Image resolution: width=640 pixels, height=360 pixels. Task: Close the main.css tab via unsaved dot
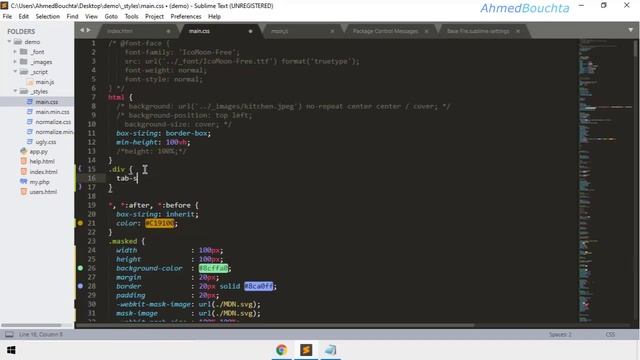[250, 31]
